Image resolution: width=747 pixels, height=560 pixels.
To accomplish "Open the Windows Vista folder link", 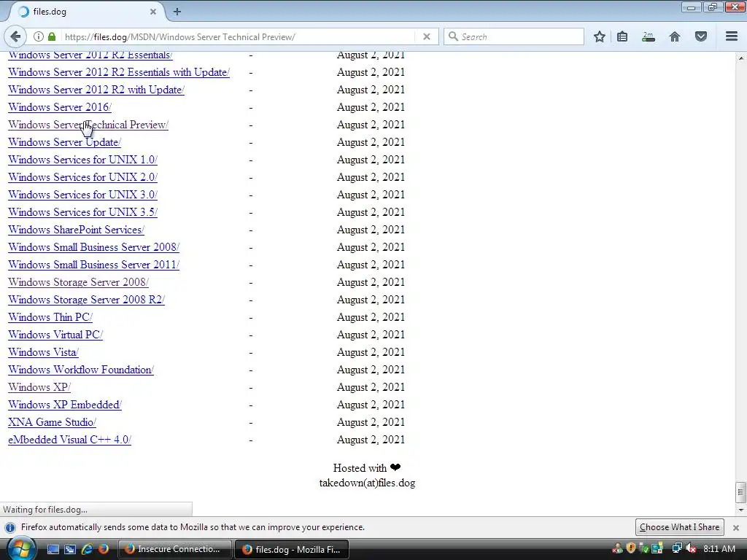I will point(43,352).
